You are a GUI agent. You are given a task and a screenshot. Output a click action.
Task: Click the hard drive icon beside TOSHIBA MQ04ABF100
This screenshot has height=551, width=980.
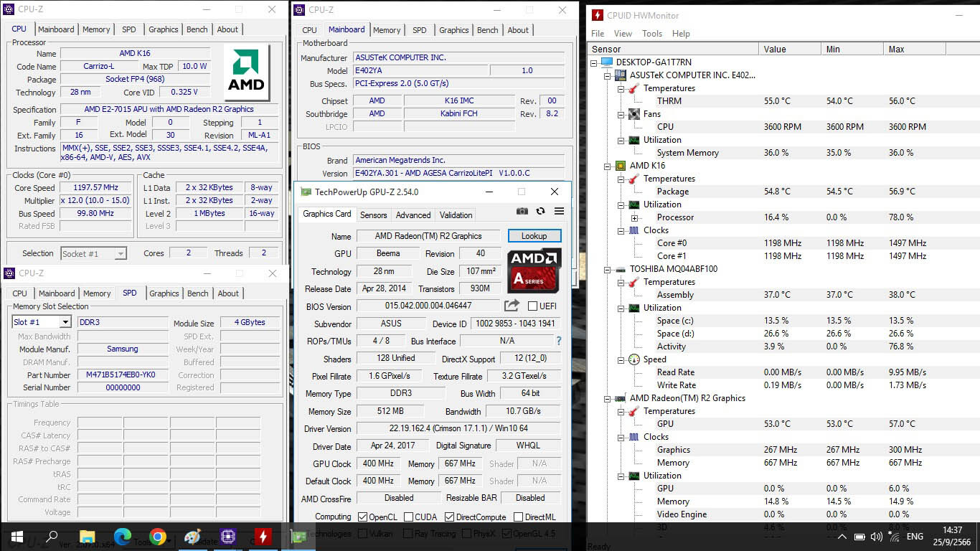[621, 269]
